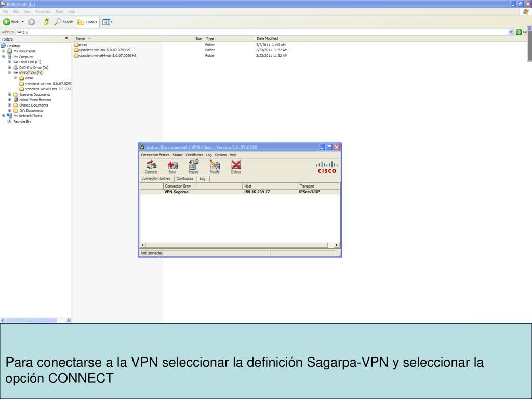
Task: Select Recycle Bin in folder tree
Action: (22, 122)
